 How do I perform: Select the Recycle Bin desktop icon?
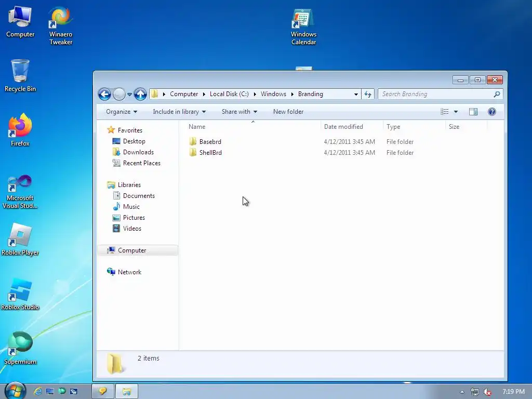20,76
